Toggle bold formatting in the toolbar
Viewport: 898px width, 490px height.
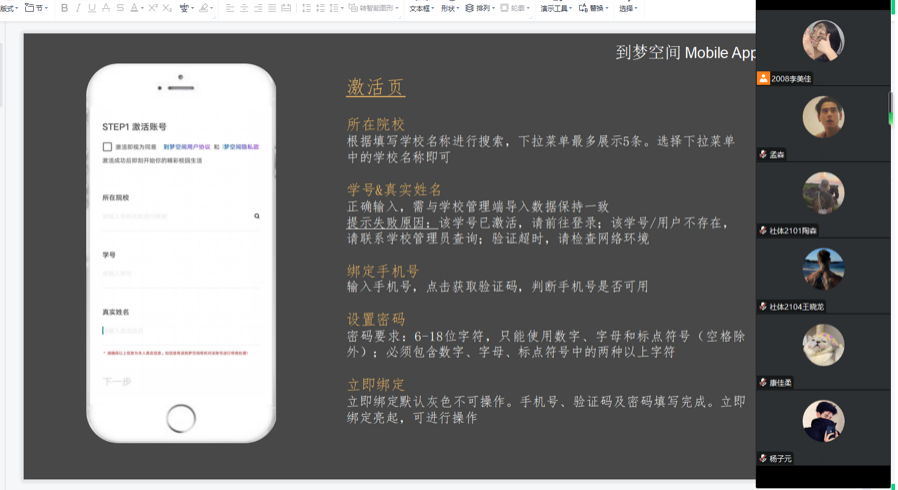coord(65,8)
